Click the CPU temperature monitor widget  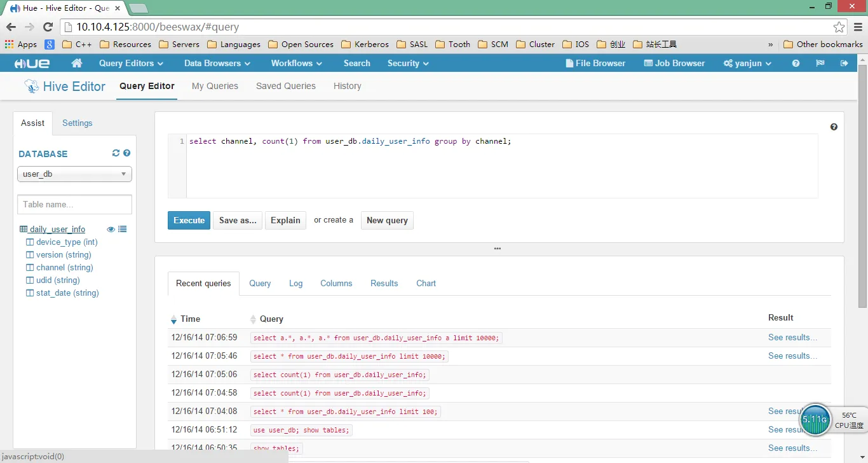tap(832, 420)
